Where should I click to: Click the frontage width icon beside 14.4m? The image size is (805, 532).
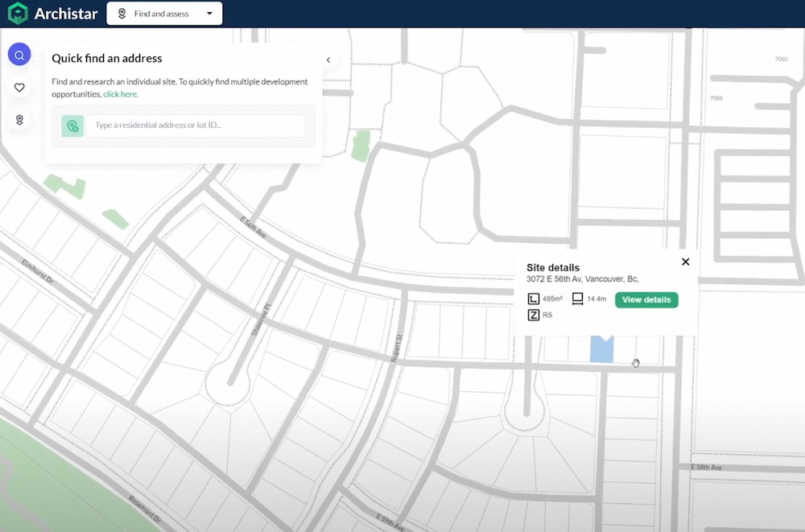577,299
